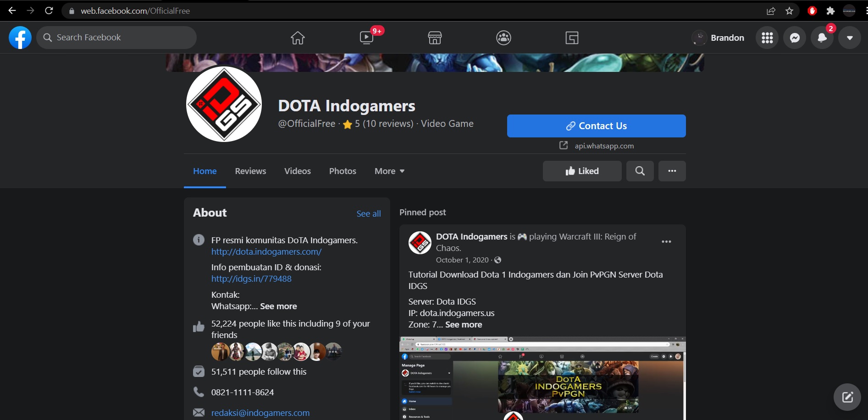Click the DOTA Indogamers page profile picture
Screen dimensions: 868x420
point(224,104)
